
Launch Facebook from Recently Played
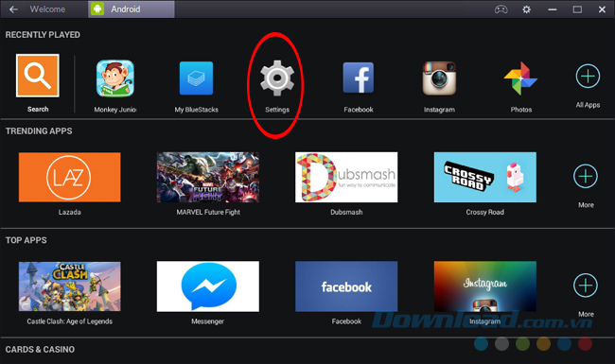[x=358, y=78]
